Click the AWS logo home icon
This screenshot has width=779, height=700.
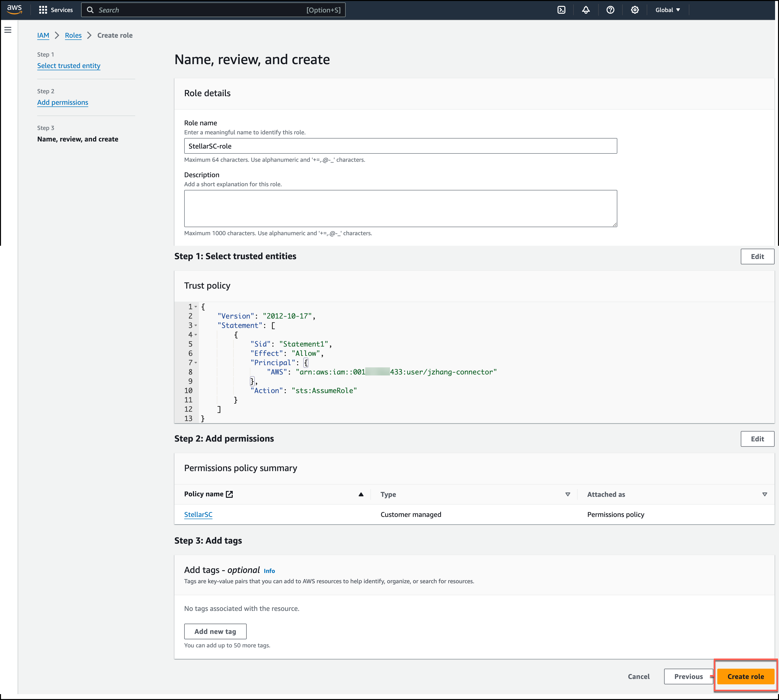click(14, 10)
